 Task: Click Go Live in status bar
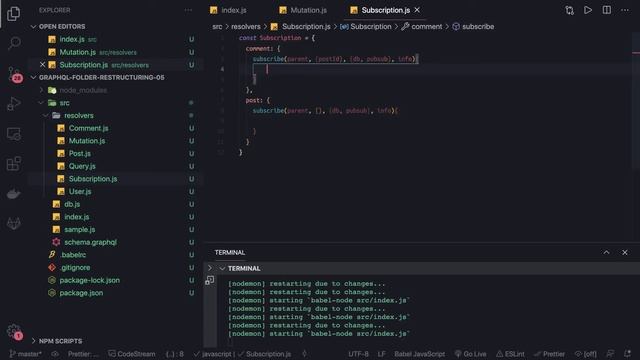pos(470,354)
